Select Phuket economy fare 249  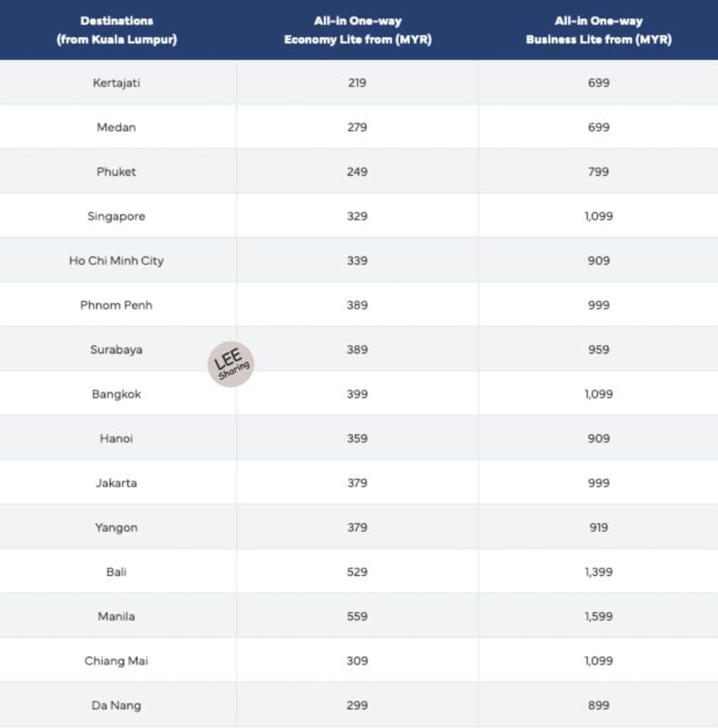point(357,172)
